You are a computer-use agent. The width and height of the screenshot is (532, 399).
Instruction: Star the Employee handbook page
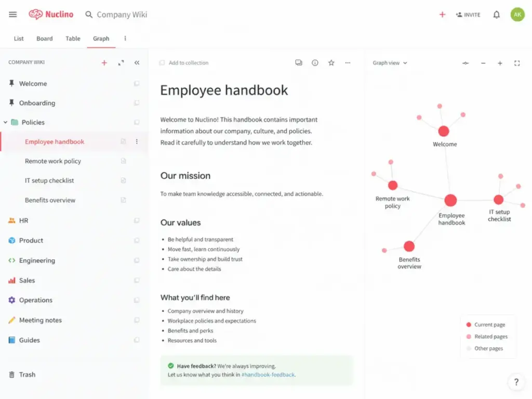coord(331,63)
